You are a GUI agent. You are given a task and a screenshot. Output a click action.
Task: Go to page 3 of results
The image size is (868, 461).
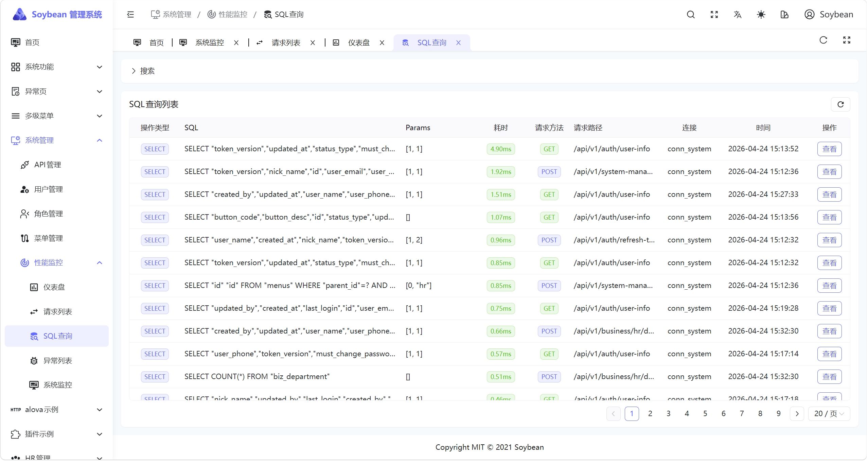coord(668,414)
